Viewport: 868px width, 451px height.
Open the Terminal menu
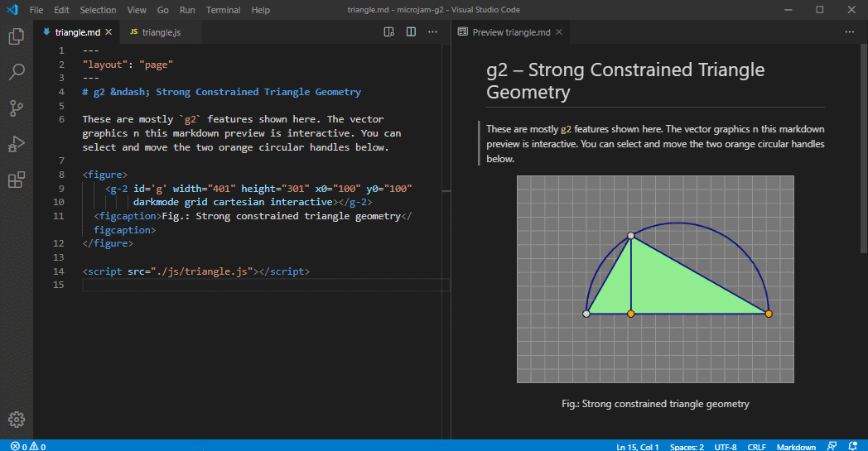click(223, 10)
